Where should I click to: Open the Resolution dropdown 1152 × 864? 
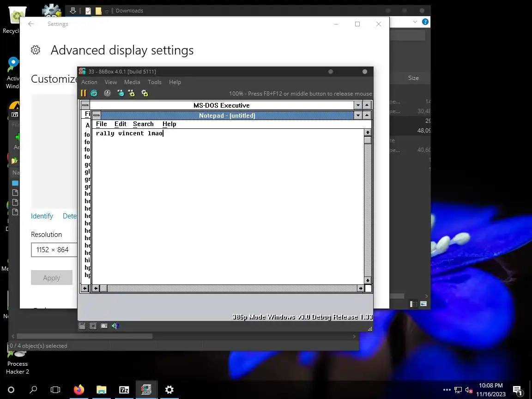coord(54,250)
